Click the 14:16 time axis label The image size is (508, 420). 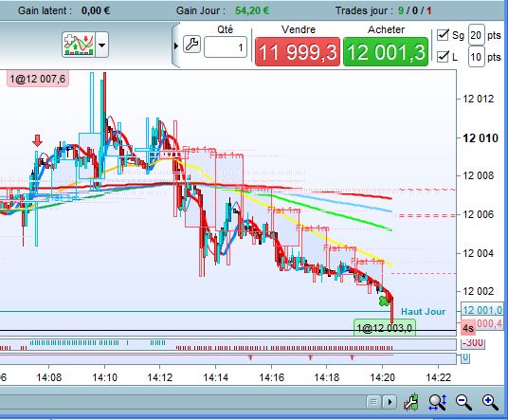click(271, 377)
